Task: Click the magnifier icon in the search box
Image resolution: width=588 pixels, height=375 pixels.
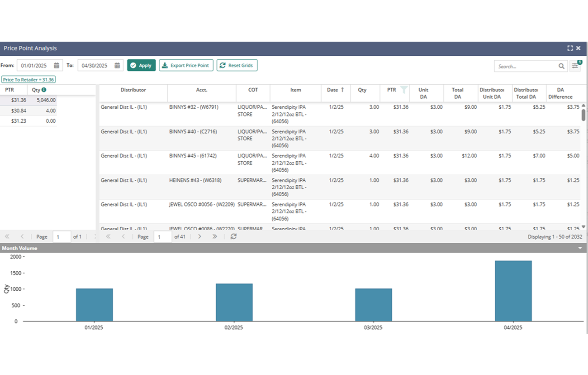Action: (561, 66)
